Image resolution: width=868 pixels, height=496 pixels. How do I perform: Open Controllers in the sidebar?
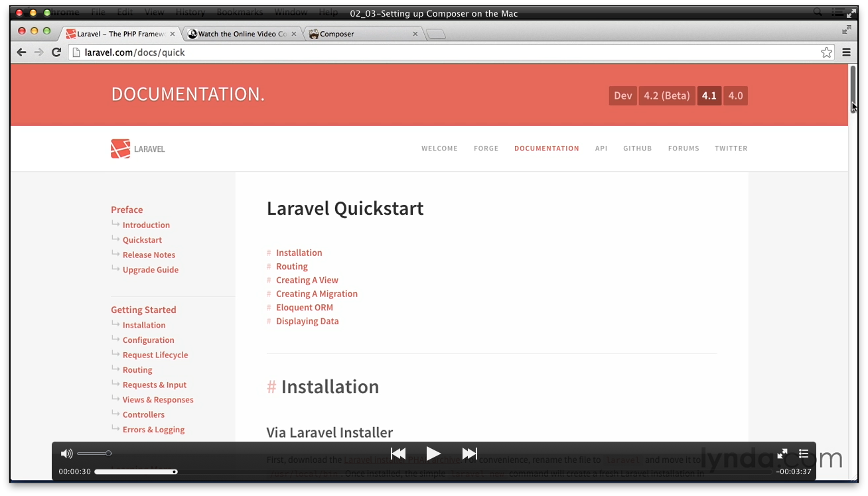(x=143, y=414)
